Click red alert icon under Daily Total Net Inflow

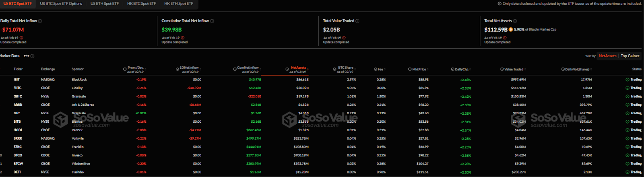pyautogui.click(x=21, y=38)
